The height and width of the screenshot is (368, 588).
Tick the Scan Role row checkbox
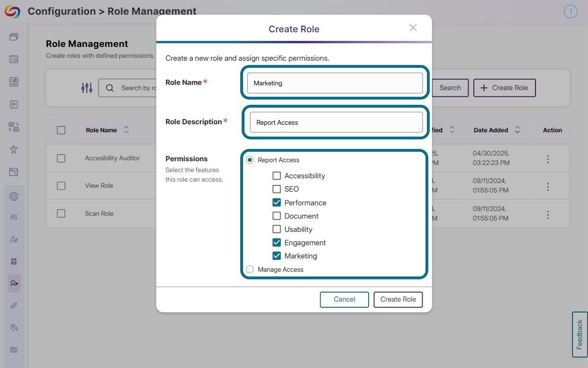click(61, 213)
